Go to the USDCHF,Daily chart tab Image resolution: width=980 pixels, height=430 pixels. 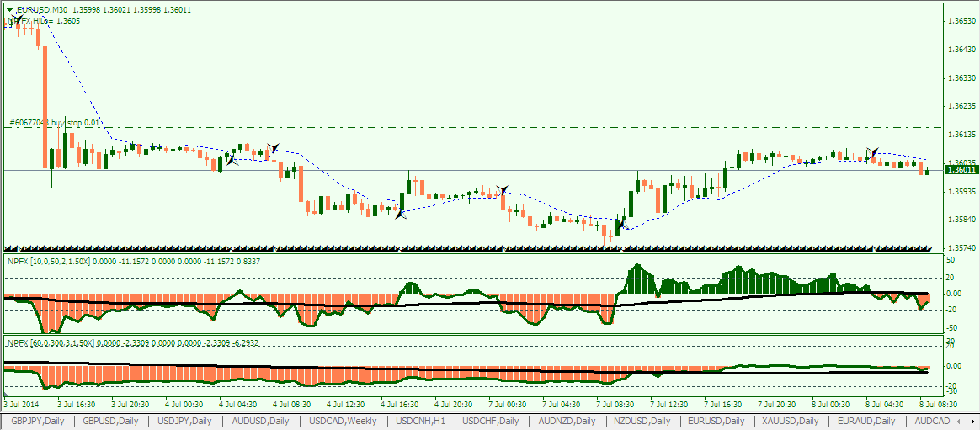click(x=489, y=422)
